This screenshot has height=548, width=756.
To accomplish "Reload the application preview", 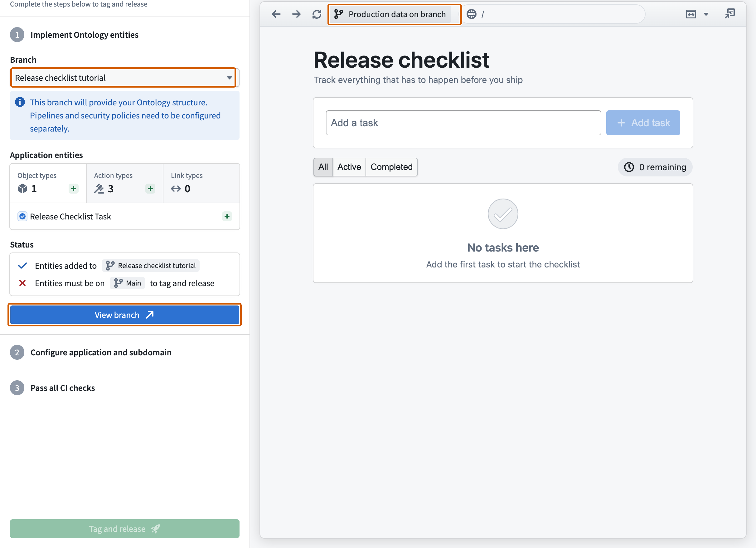I will tap(317, 14).
